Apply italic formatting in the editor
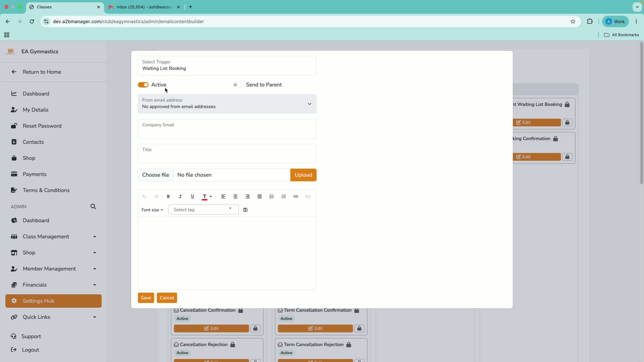 click(x=180, y=196)
